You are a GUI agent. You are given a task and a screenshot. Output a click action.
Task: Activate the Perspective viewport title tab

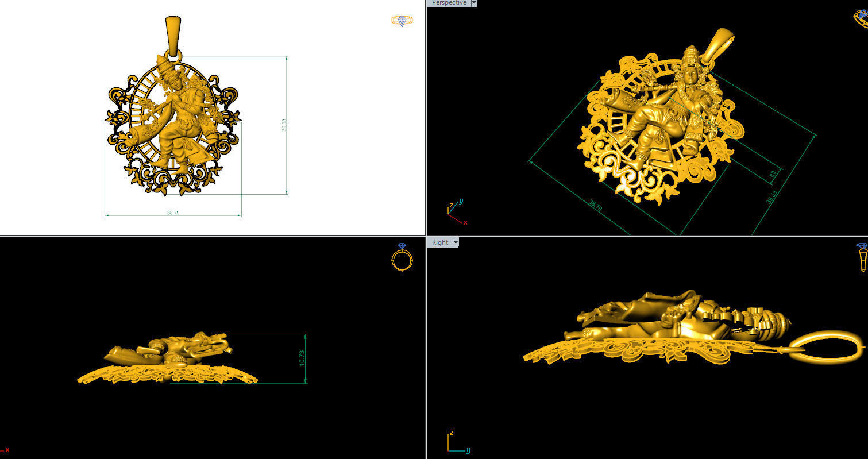[449, 3]
